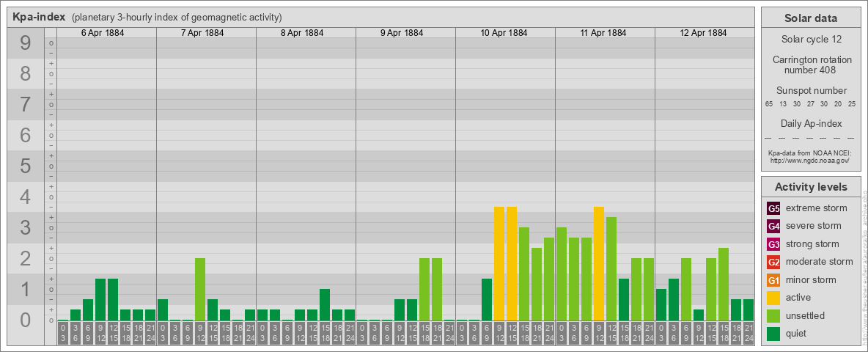Click the Kp scale number 8

point(26,73)
